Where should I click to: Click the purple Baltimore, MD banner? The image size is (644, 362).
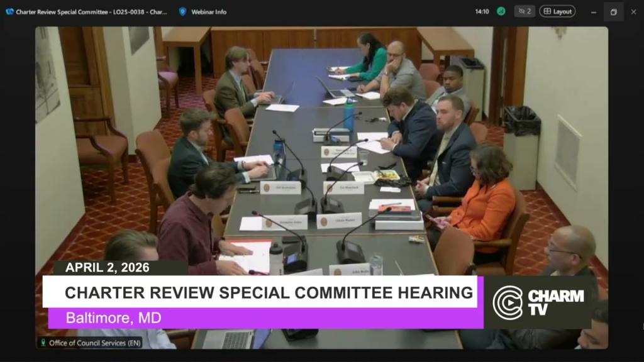(x=264, y=318)
